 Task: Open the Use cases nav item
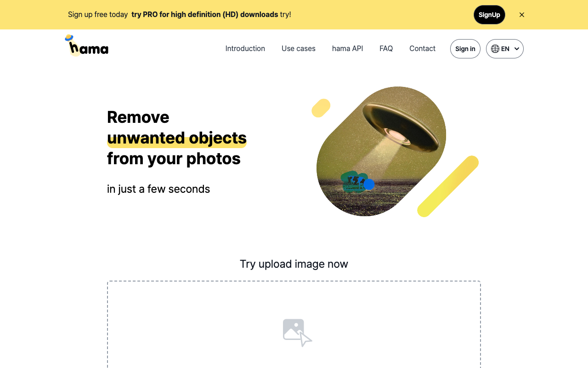(x=299, y=49)
